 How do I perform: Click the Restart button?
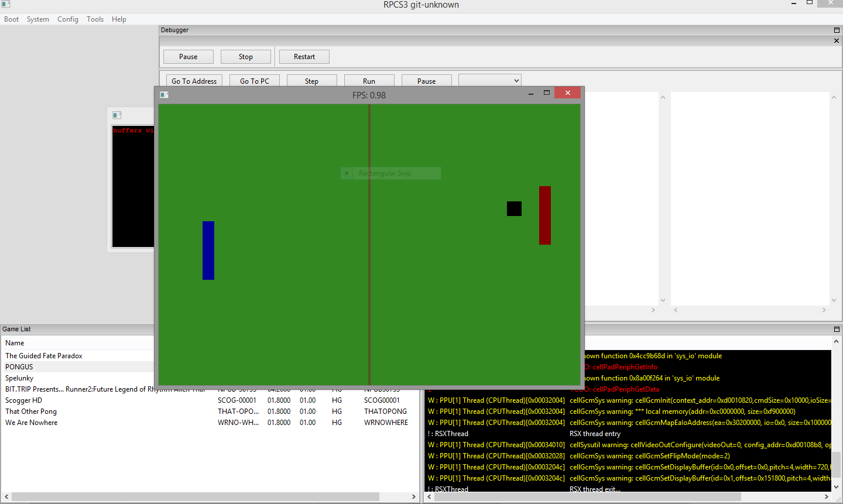[304, 57]
